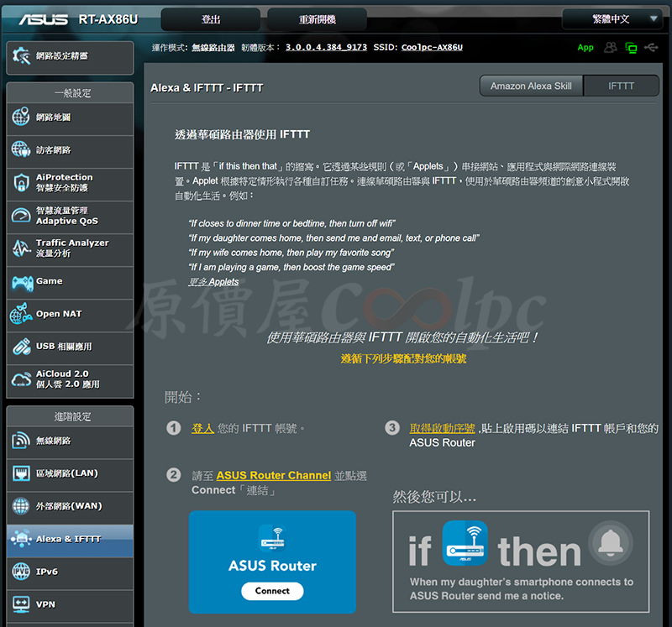Open AiCloud 2.0 cloud icon

tap(21, 379)
